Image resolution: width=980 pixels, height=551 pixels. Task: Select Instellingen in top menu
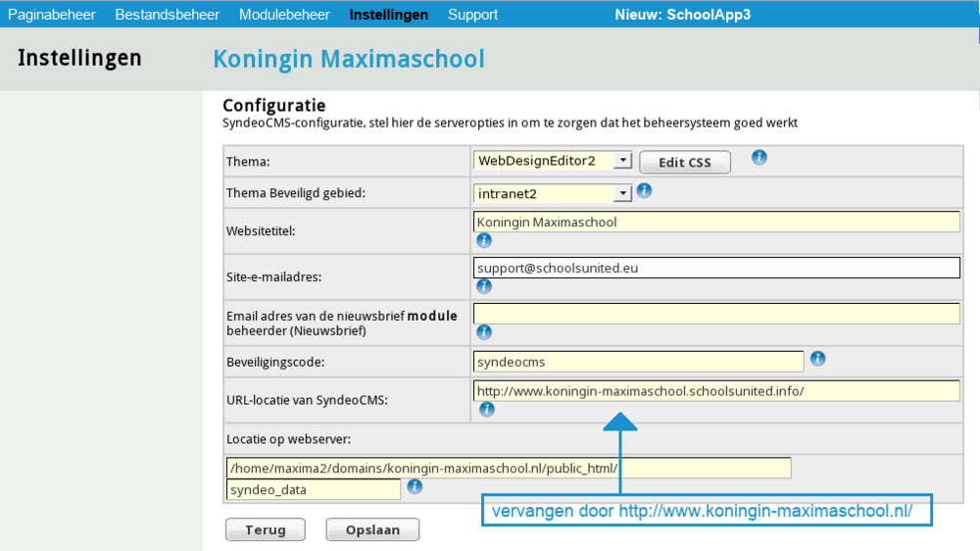389,15
